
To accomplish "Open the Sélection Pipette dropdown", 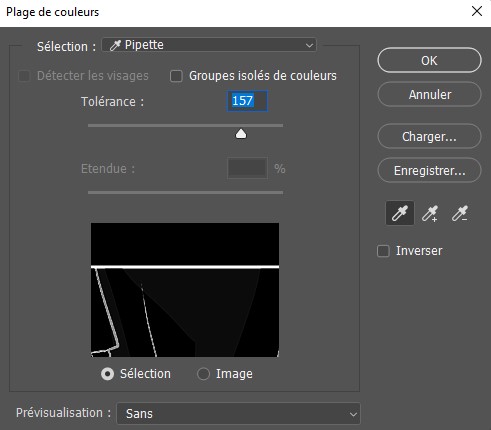I will 209,45.
